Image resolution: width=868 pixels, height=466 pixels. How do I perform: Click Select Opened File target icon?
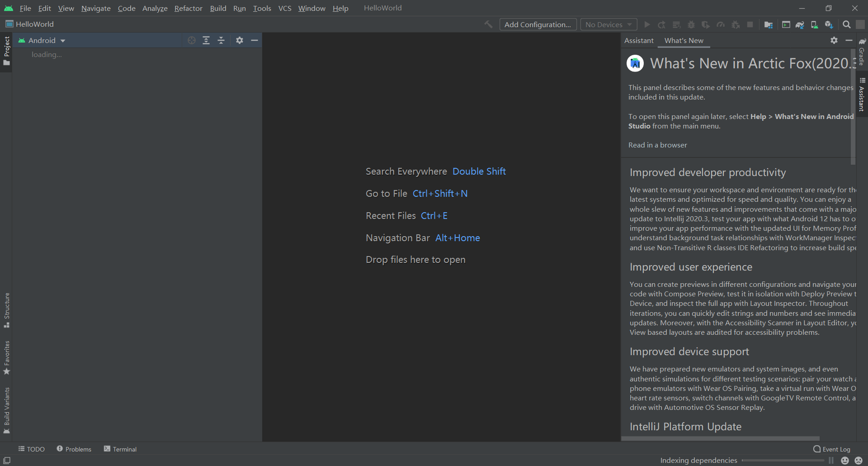[192, 40]
